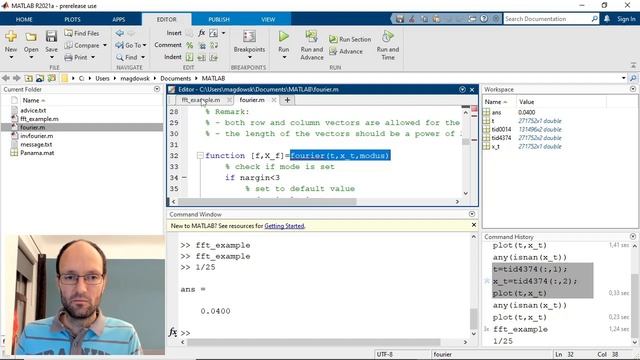Switch to the VIEW tab
This screenshot has width=640, height=360.
[x=268, y=19]
